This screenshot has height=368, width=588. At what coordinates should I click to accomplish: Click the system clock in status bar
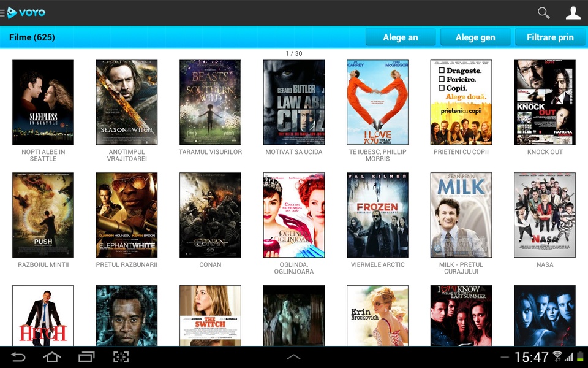click(x=532, y=357)
